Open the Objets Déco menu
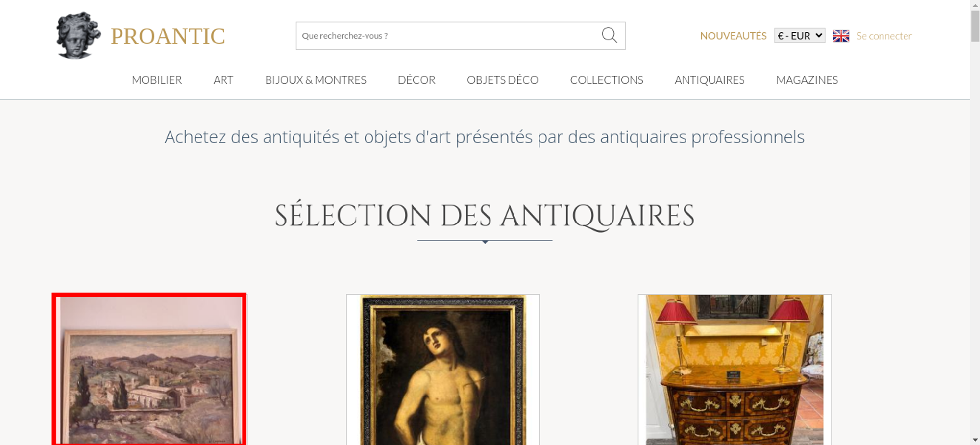 click(x=503, y=80)
